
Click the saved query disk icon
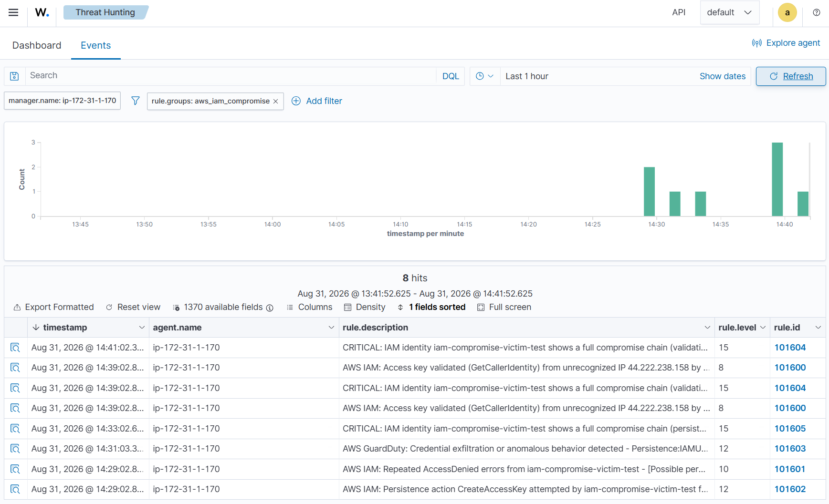[15, 76]
